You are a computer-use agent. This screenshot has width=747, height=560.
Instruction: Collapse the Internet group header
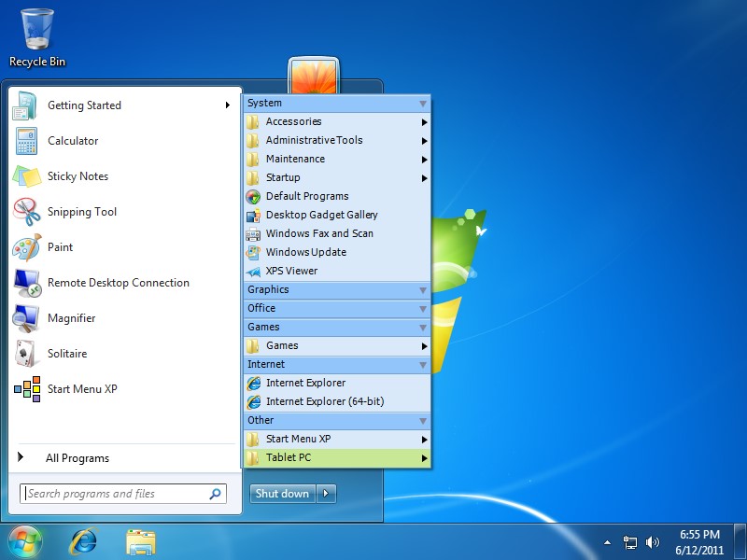pos(337,364)
